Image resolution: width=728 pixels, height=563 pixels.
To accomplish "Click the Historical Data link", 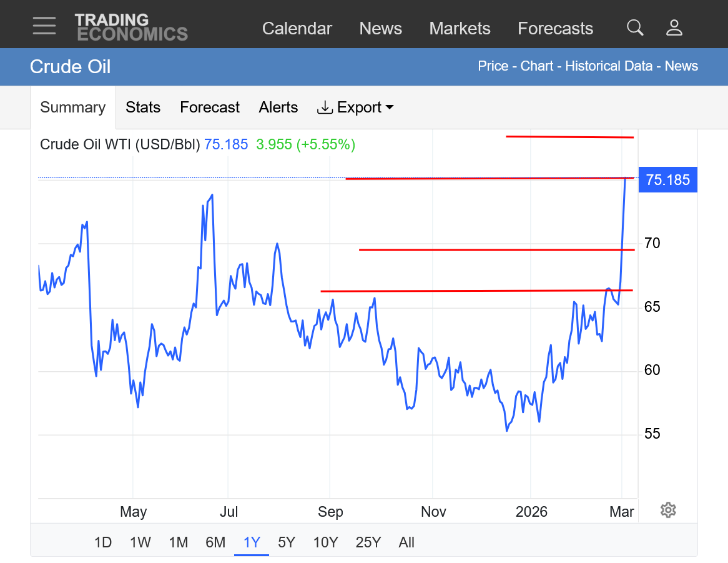I will pyautogui.click(x=609, y=66).
